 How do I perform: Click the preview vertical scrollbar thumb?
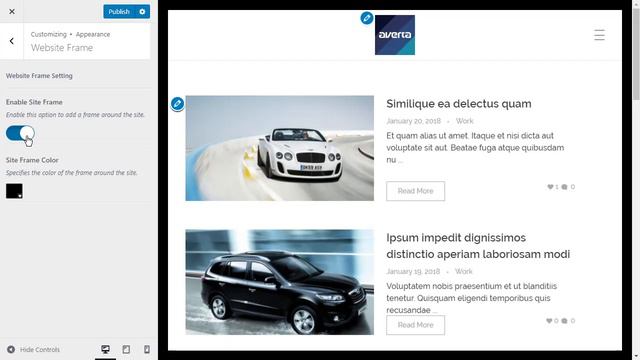(x=636, y=54)
